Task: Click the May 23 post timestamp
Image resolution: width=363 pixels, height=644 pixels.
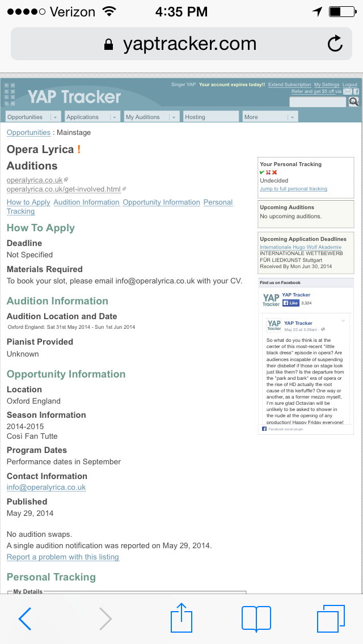Action: click(x=301, y=330)
